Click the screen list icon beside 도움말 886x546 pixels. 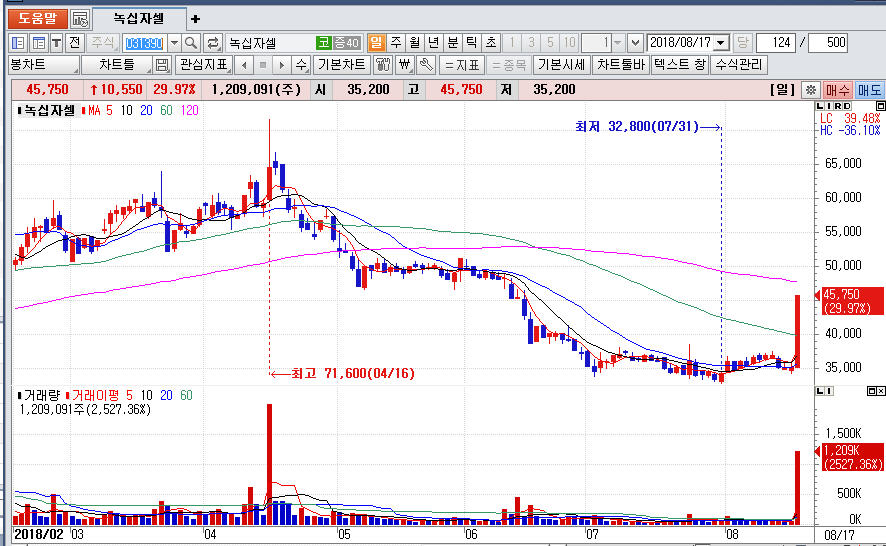(x=80, y=19)
